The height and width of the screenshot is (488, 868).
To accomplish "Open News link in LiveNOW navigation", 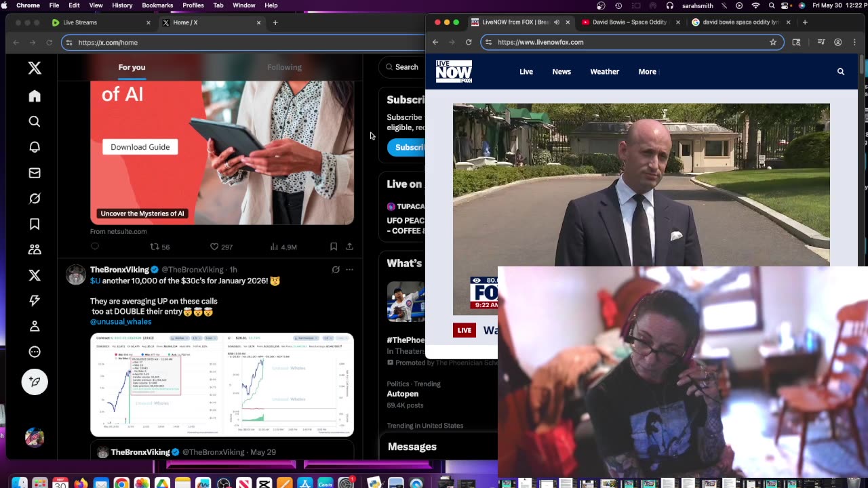I will coord(561,71).
